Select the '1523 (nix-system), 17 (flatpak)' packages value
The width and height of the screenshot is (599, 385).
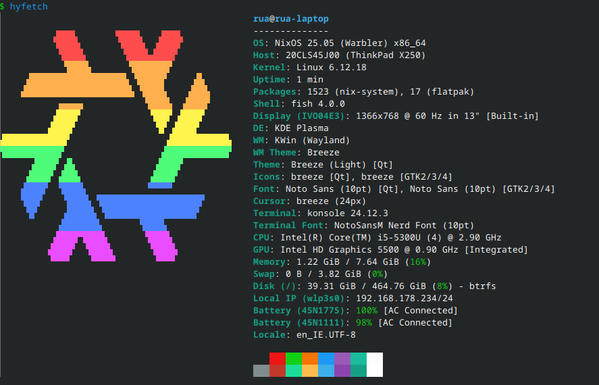point(390,92)
